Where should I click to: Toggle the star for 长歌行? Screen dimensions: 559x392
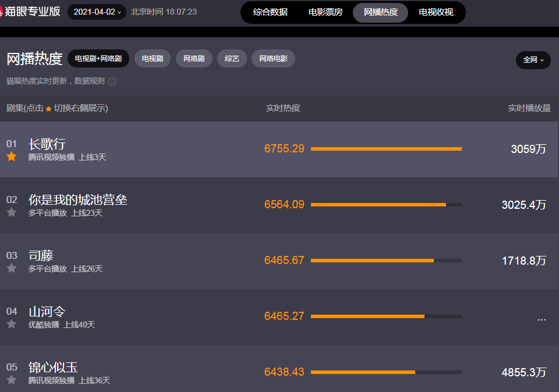point(12,156)
